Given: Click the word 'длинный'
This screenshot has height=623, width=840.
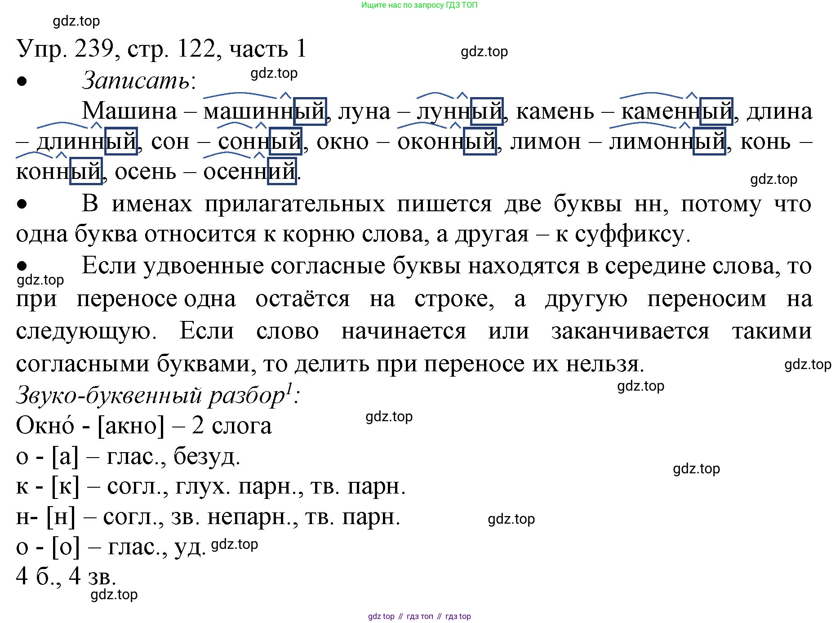Looking at the screenshot, I should click(x=87, y=141).
